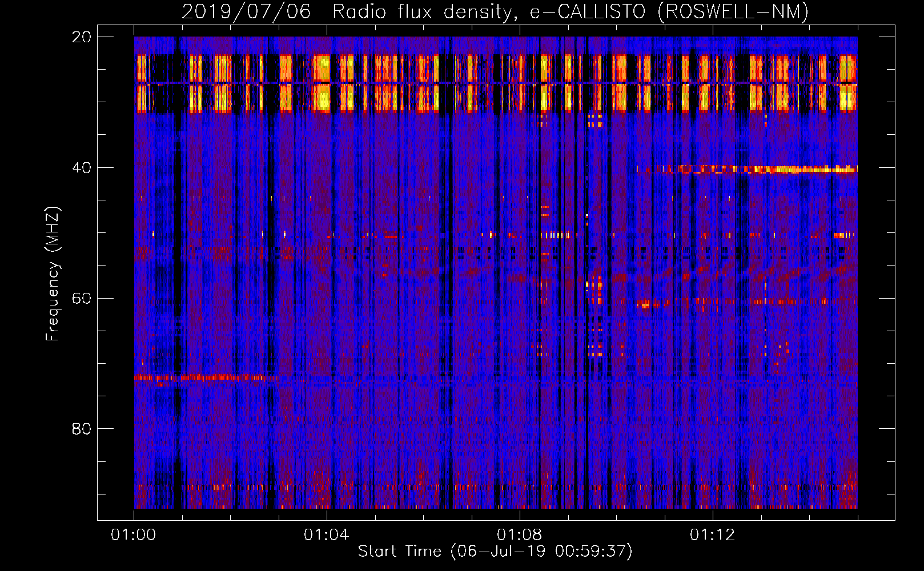Click the "Frequency (MHZ)" y-axis label
924x571 pixels.
point(53,274)
